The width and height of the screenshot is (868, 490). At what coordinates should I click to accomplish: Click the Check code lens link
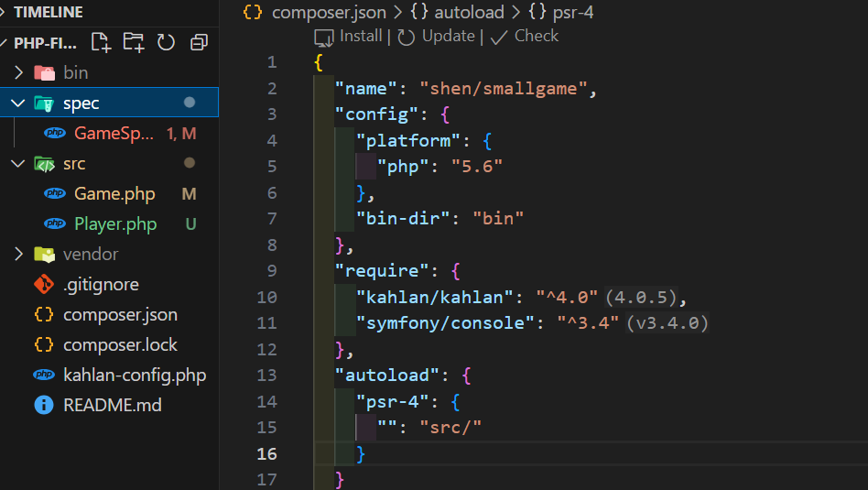[x=536, y=36]
